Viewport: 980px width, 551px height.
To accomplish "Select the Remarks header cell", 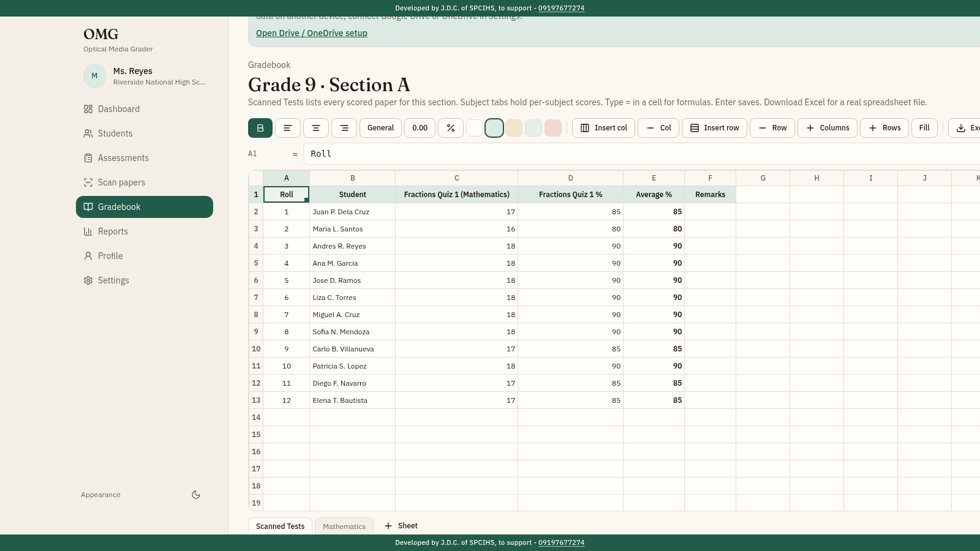I will pos(710,195).
